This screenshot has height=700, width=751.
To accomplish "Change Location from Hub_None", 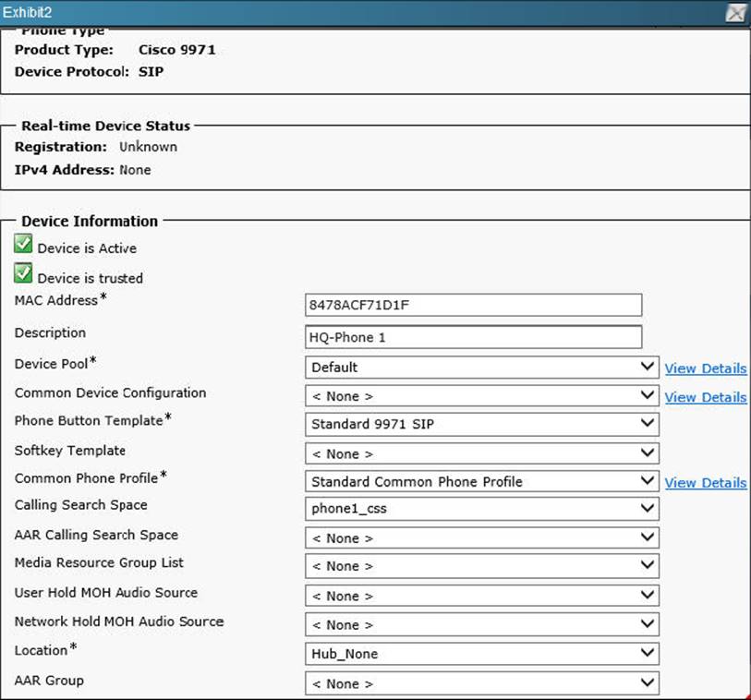I will point(481,654).
